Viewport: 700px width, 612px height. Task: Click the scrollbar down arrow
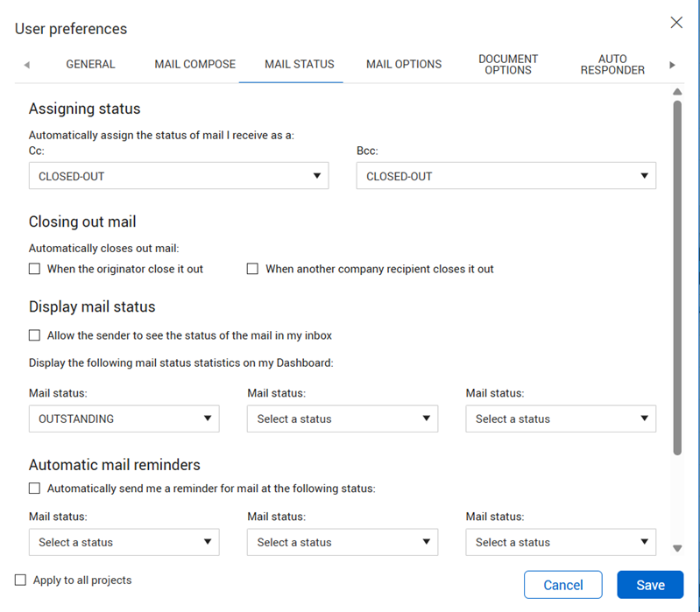(x=676, y=548)
